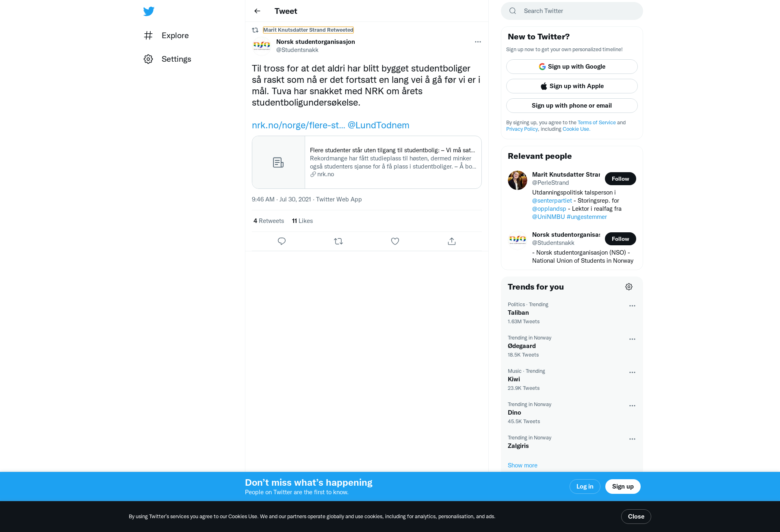The height and width of the screenshot is (532, 780).
Task: Click the Twitter bird logo
Action: point(149,11)
